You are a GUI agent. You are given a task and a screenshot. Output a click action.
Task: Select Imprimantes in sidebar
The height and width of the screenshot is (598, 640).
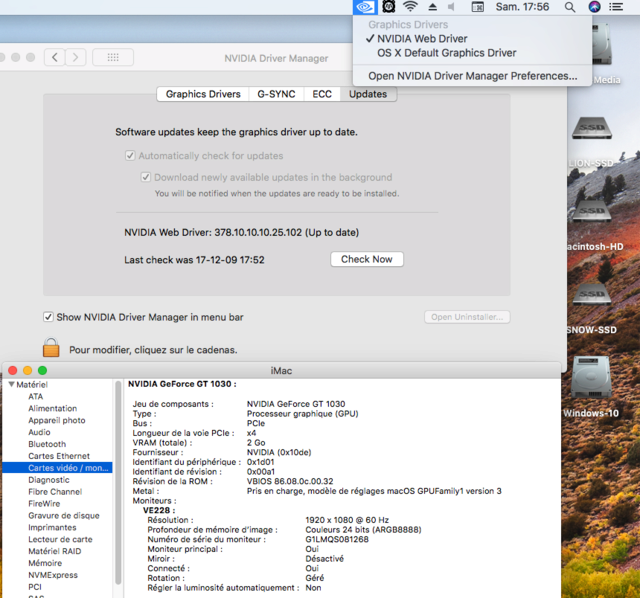tap(52, 527)
